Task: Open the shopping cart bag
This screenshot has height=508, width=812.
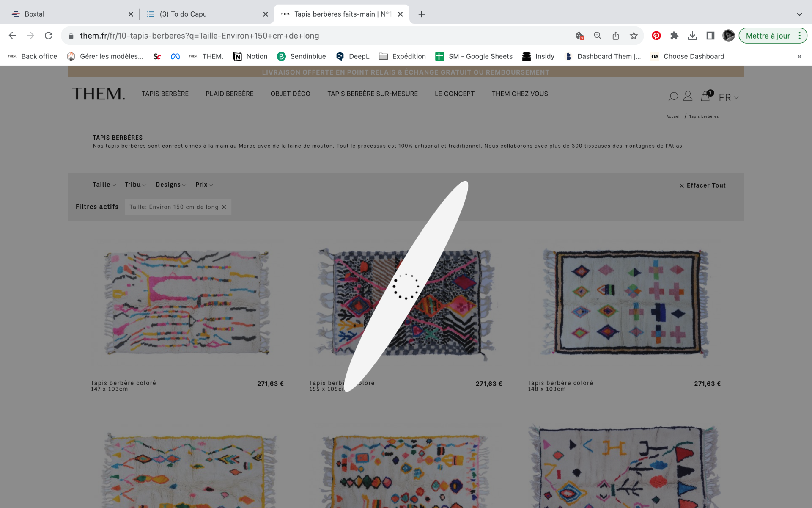Action: 705,96
